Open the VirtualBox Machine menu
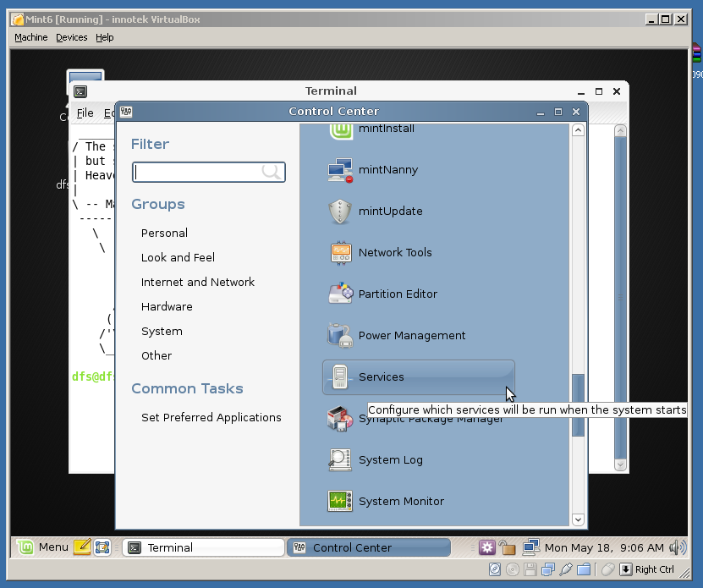703x588 pixels. coord(31,37)
